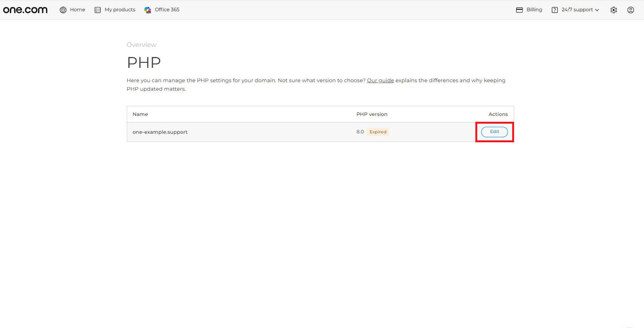
Task: Open the user account profile icon
Action: pyautogui.click(x=631, y=10)
